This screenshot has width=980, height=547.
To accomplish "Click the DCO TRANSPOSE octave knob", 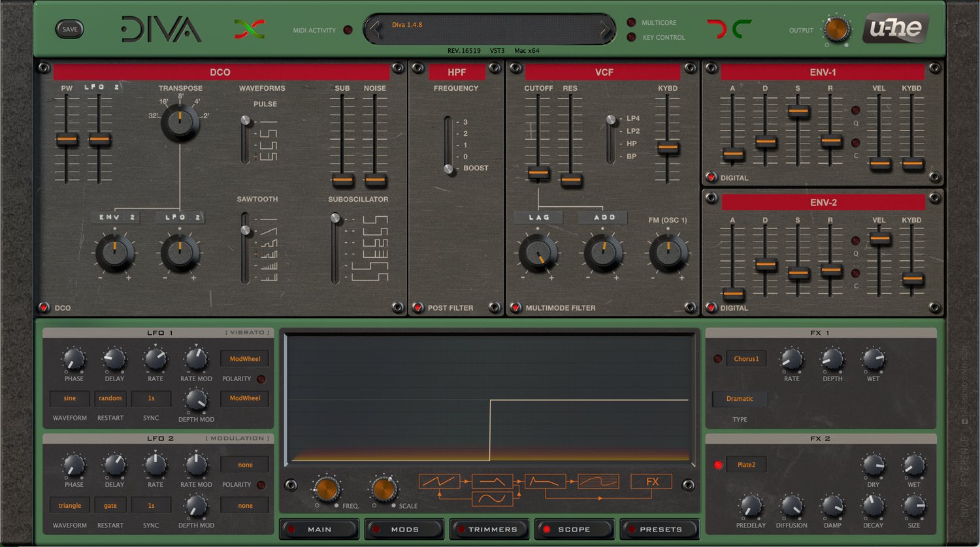I will (x=180, y=122).
